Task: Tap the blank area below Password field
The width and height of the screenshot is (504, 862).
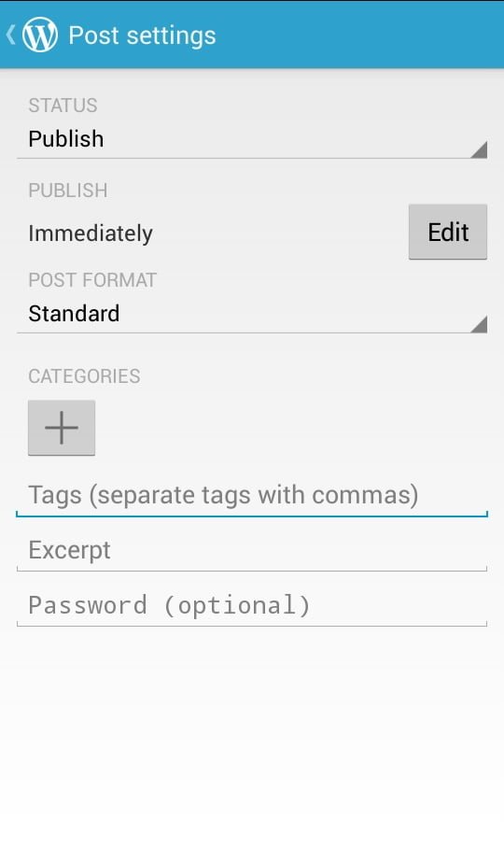Action: pos(252,742)
